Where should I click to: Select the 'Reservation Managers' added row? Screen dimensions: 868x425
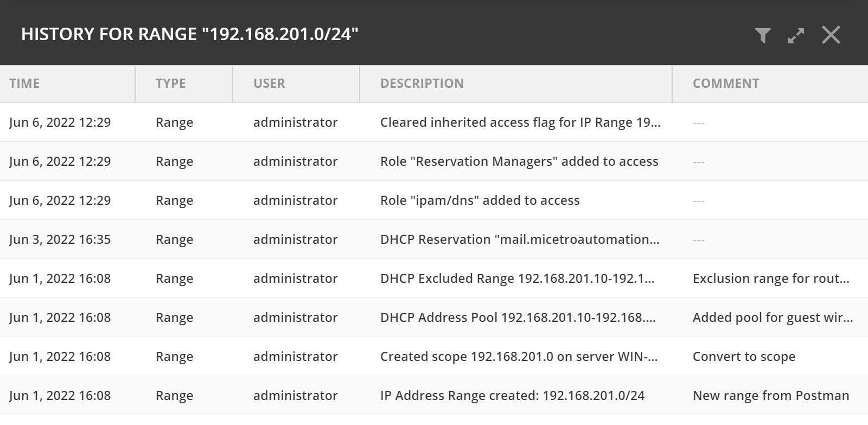[x=434, y=162]
